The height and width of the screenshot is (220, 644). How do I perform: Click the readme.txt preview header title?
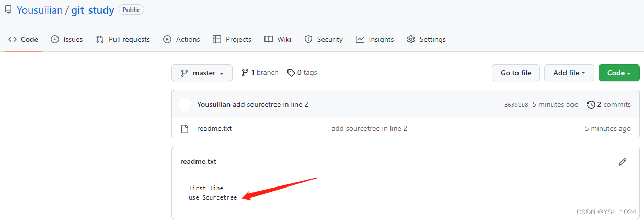198,161
